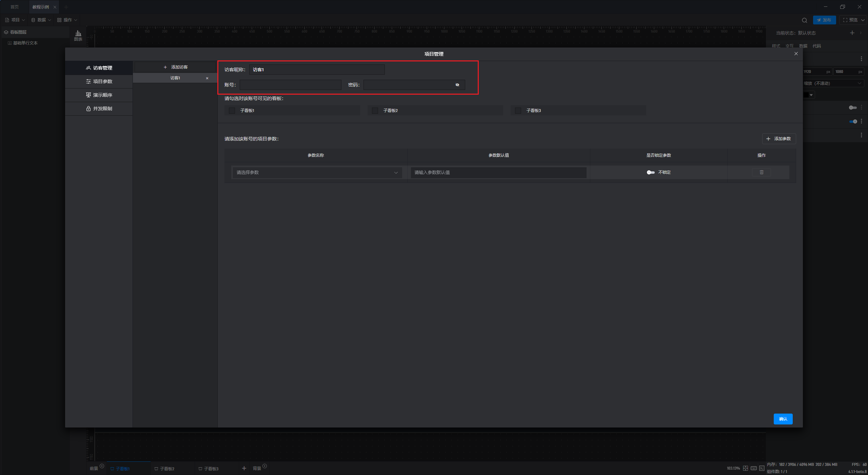This screenshot has height=475, width=868.
Task: Click the 访客昵称 input field
Action: 317,70
